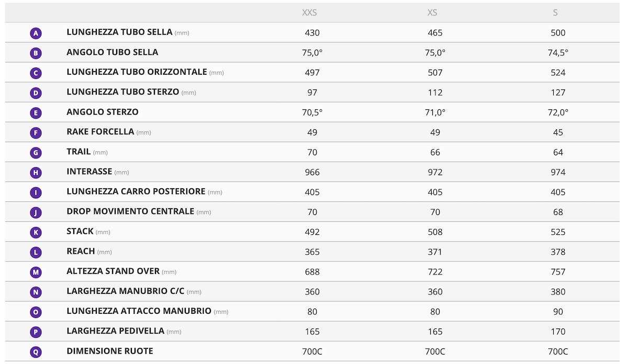Select the purple L badge beside Reach
The height and width of the screenshot is (364, 628).
36,253
